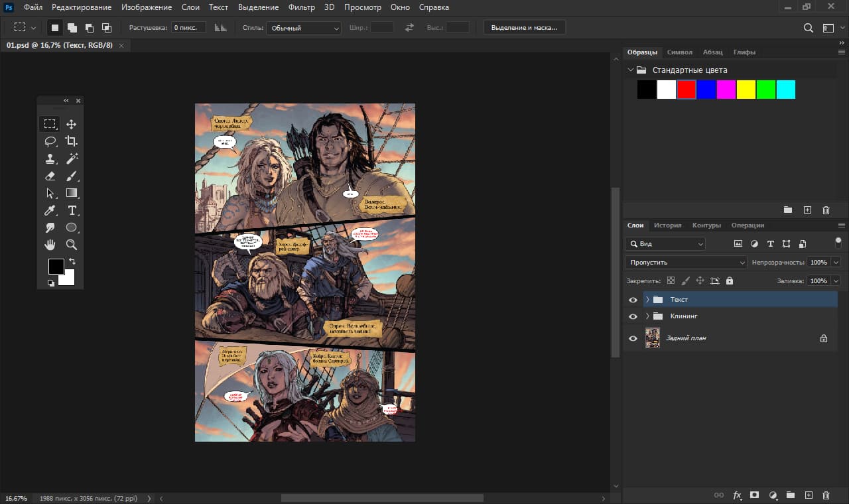Click the Выделение и маска button
Screen dimensions: 849x504
(524, 28)
